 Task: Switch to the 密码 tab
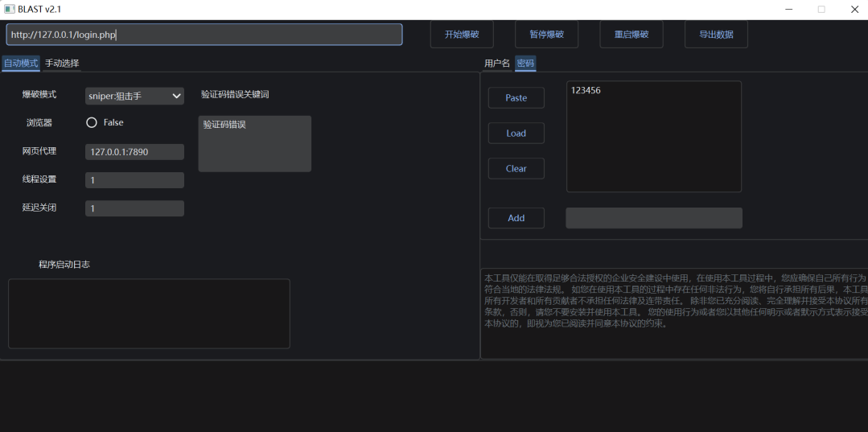click(x=525, y=63)
